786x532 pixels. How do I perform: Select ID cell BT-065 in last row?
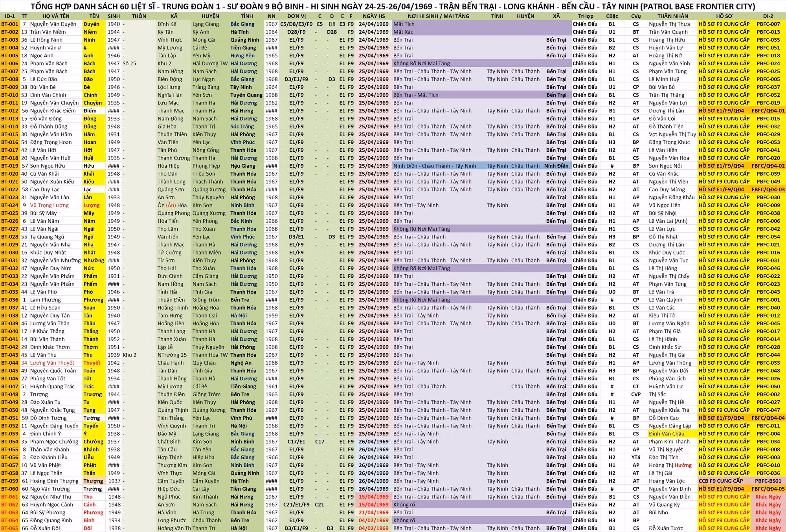(10, 528)
